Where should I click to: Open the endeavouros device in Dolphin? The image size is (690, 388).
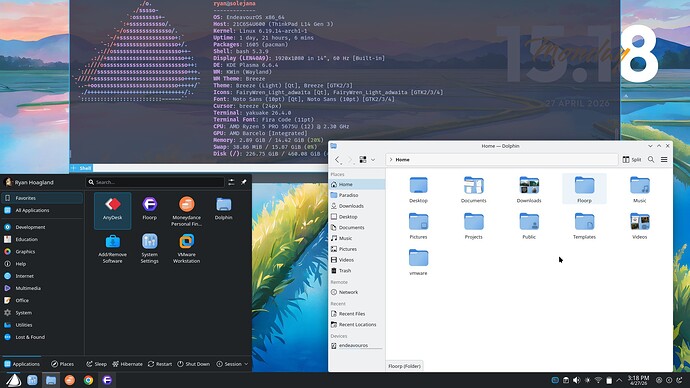(x=357, y=346)
